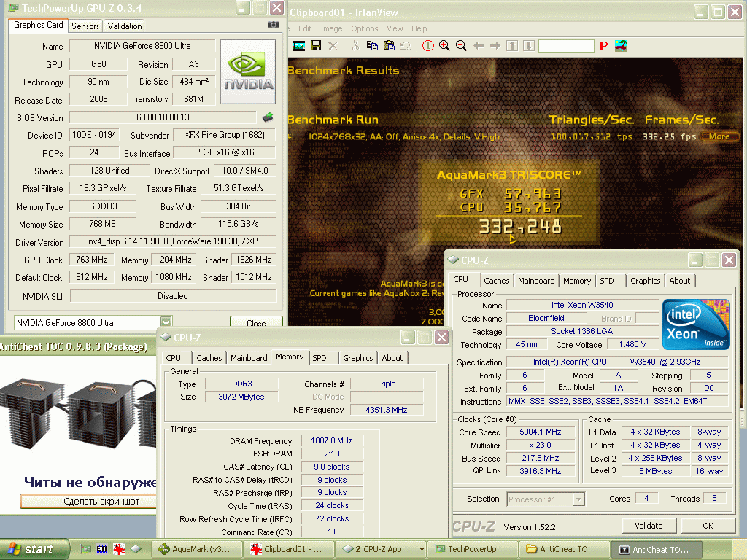The height and width of the screenshot is (560, 747).
Task: Click the Intel Xeon inside logo in CPU-Z
Action: click(696, 324)
